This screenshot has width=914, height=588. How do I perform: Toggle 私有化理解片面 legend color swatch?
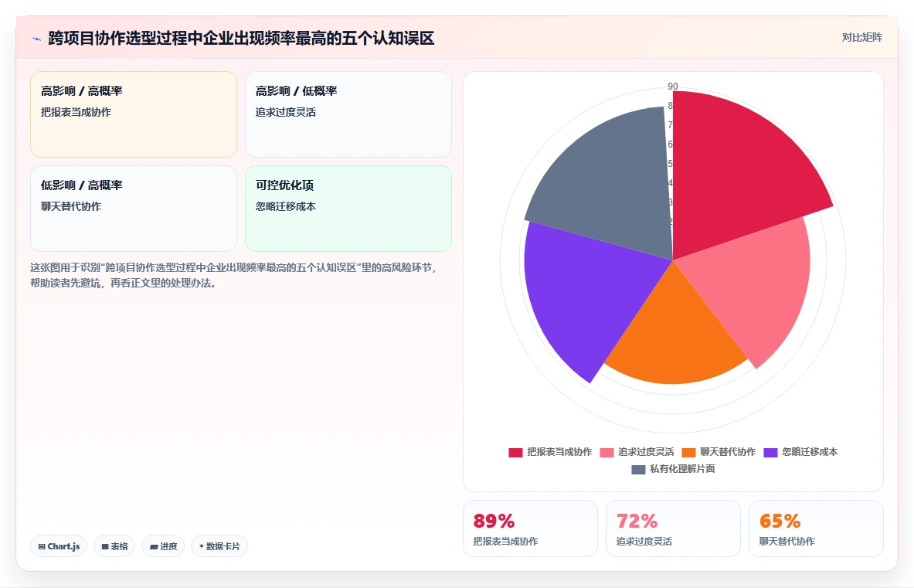click(x=638, y=469)
